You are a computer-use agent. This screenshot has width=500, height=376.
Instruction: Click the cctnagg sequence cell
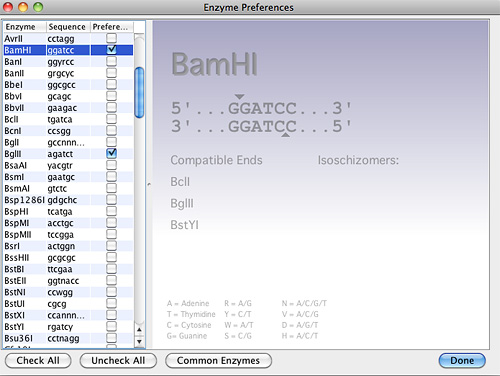click(x=68, y=338)
